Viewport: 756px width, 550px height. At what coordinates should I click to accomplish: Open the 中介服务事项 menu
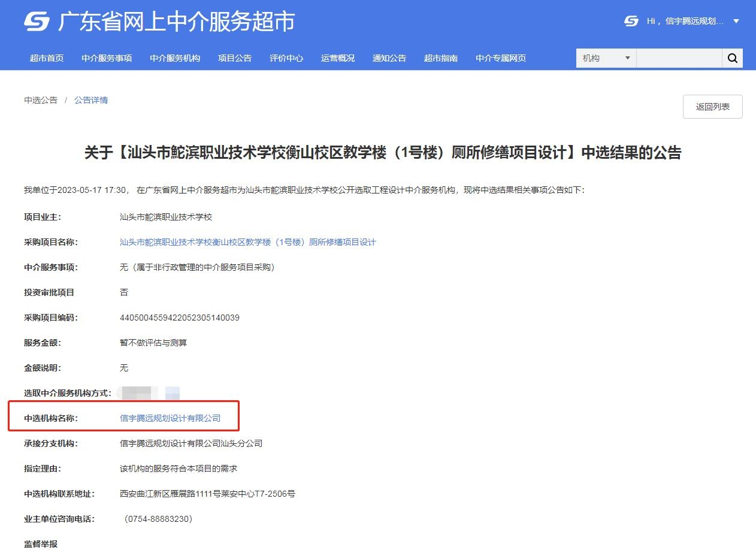[106, 58]
